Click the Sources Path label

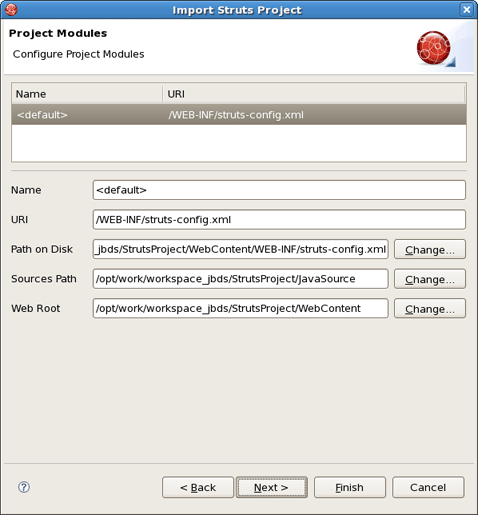tap(44, 279)
